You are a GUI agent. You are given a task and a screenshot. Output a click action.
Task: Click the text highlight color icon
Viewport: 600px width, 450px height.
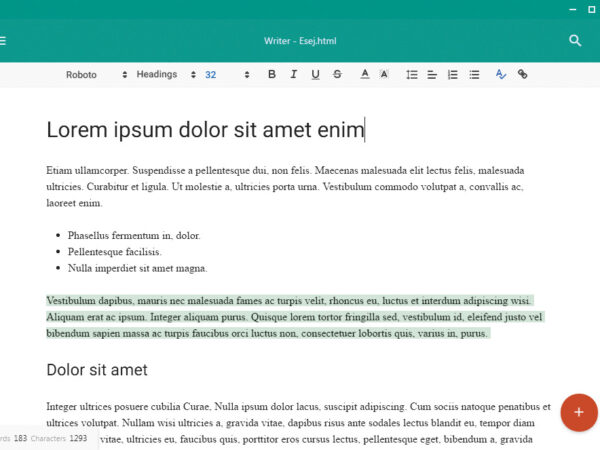[x=384, y=75]
